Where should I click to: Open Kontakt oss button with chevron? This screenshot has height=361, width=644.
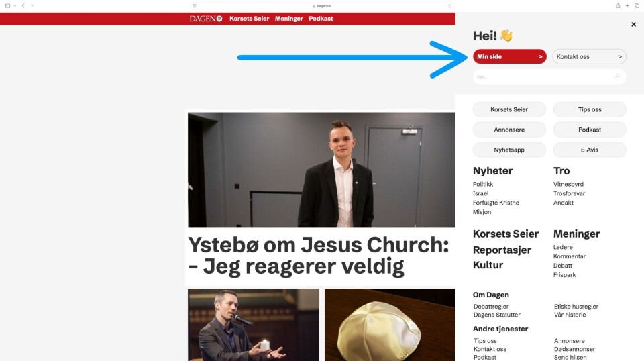point(589,56)
